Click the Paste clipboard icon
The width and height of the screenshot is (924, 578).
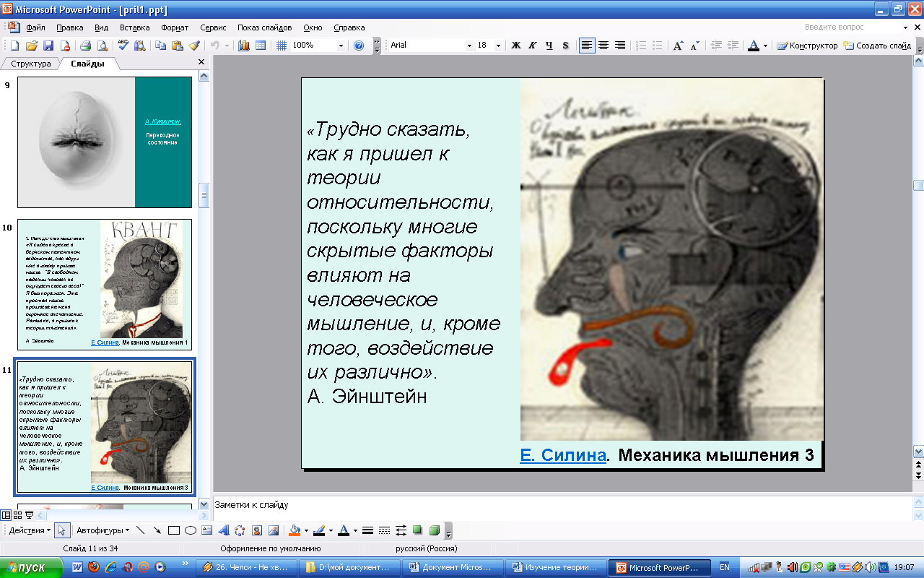pos(177,46)
